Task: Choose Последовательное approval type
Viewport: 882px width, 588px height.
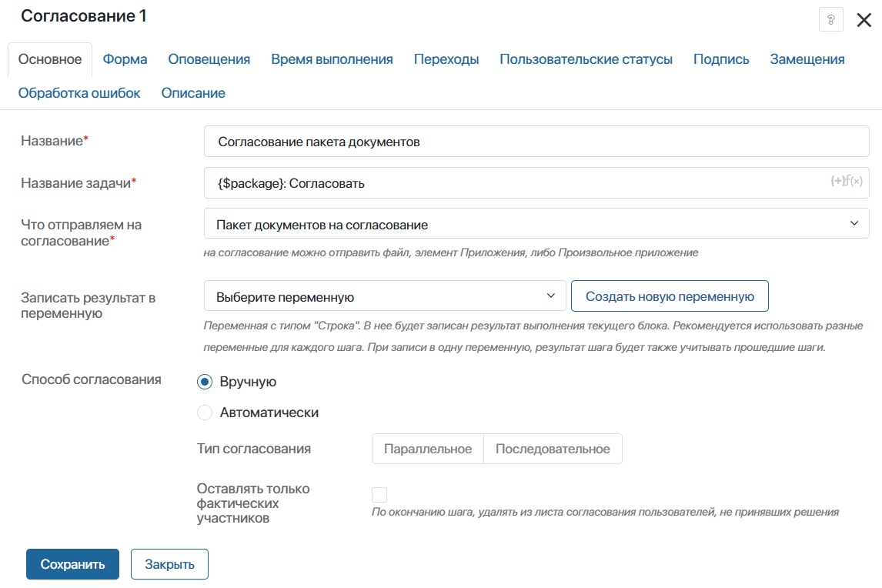Action: point(553,449)
